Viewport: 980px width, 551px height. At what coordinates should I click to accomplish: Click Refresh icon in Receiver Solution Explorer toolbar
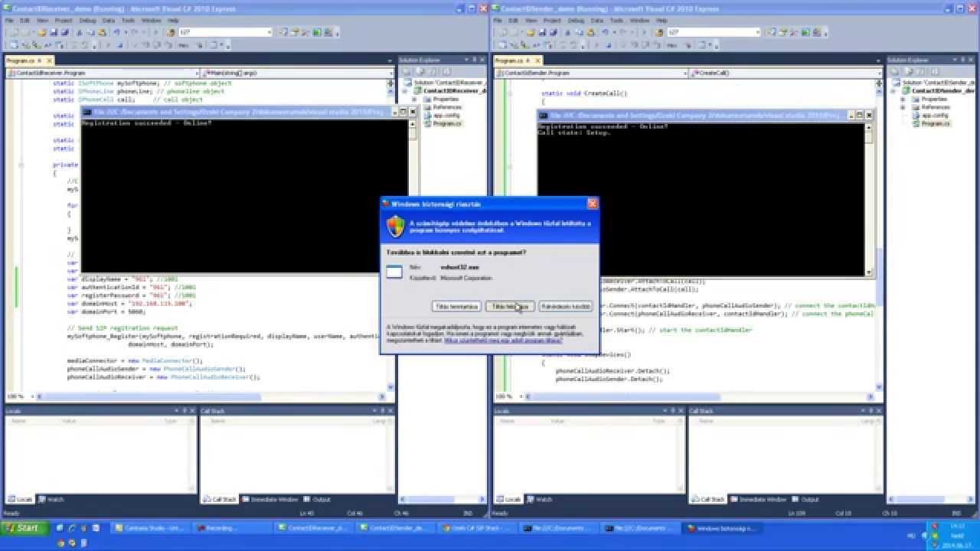433,70
